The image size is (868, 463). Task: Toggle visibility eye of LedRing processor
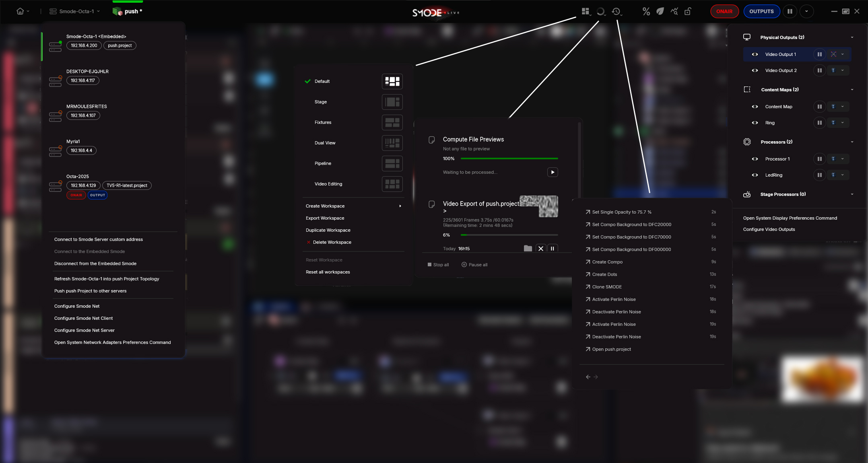(x=755, y=175)
